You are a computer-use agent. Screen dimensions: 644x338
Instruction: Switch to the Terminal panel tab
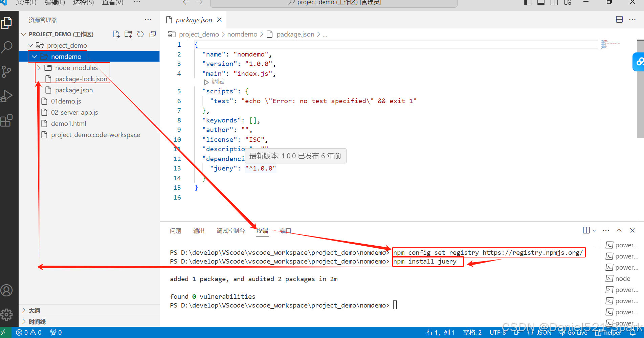[x=262, y=231]
